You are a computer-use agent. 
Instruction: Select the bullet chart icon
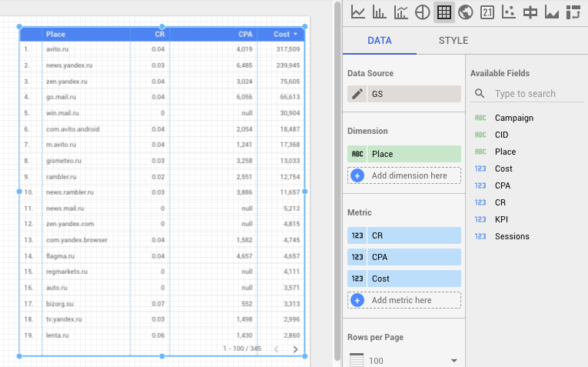(x=530, y=12)
